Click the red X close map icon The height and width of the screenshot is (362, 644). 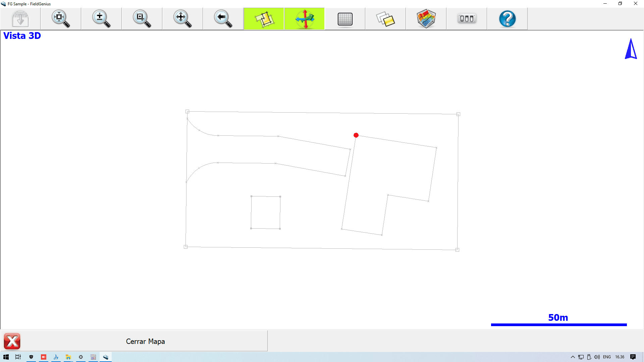[12, 341]
